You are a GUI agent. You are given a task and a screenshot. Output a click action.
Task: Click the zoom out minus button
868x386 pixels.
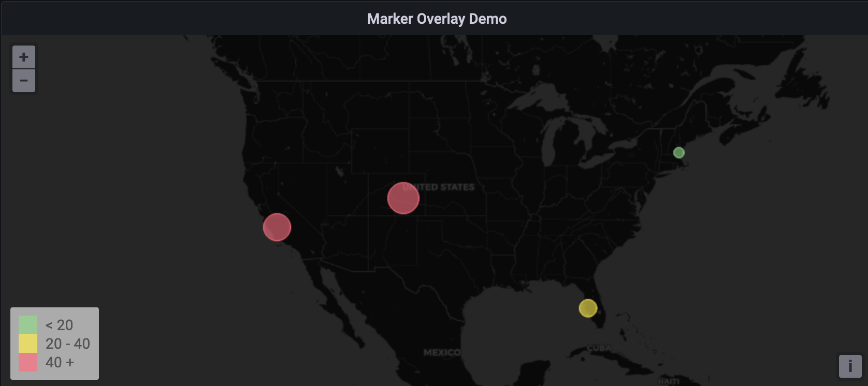point(24,81)
